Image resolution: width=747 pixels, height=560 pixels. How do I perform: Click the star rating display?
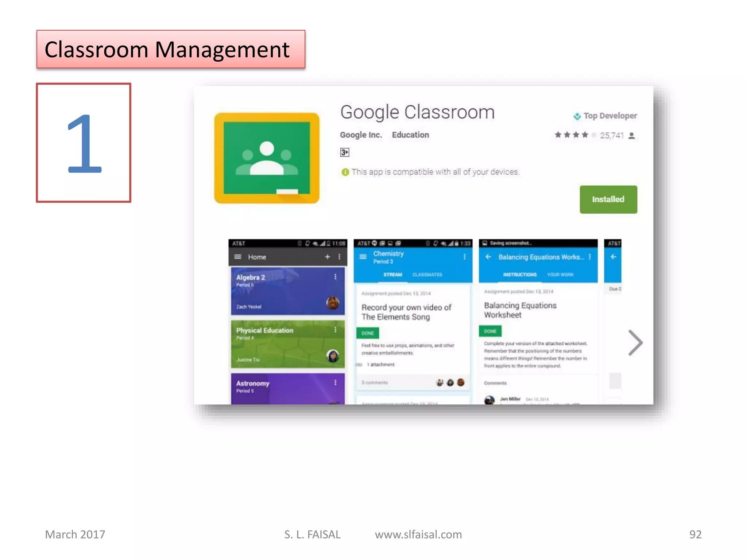pyautogui.click(x=575, y=135)
